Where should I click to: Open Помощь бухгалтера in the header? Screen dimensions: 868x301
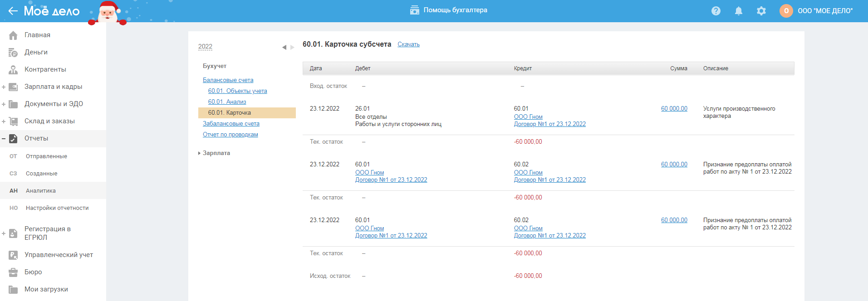coord(449,10)
